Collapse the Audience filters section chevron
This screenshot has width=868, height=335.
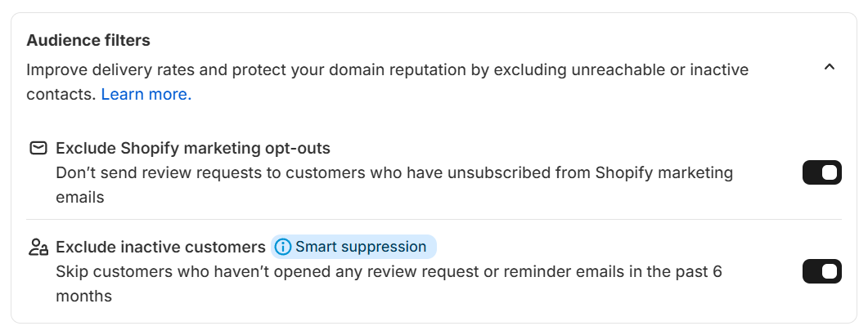pyautogui.click(x=829, y=67)
